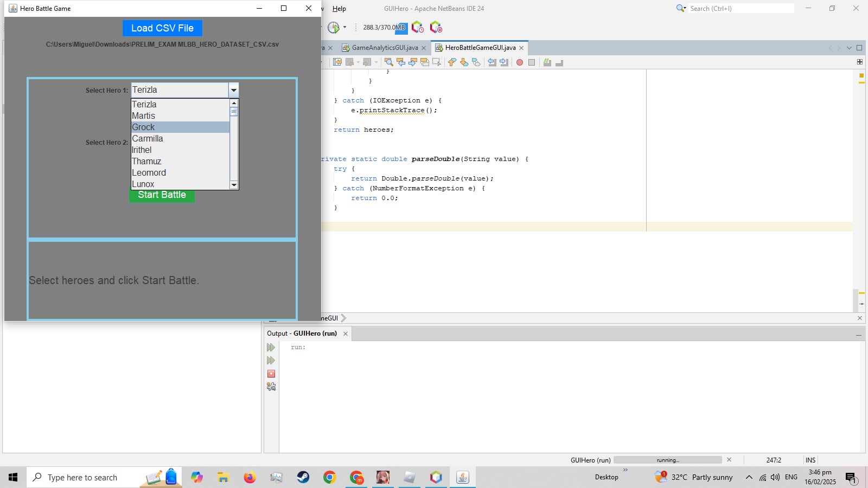Choose Irithel in the hero list
The height and width of the screenshot is (488, 868).
coord(180,150)
